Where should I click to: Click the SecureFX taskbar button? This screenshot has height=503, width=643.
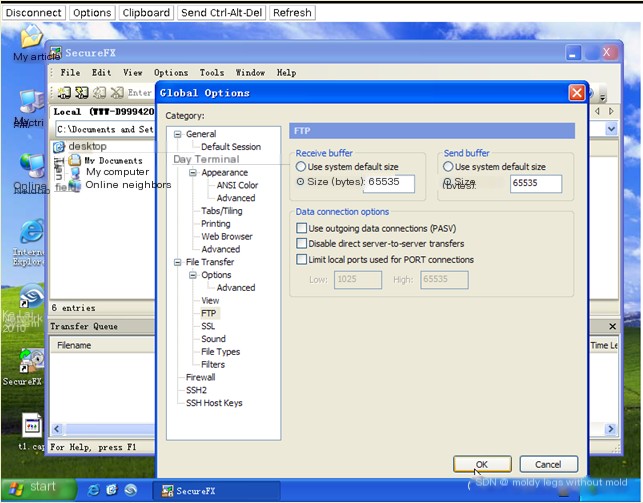pos(216,491)
